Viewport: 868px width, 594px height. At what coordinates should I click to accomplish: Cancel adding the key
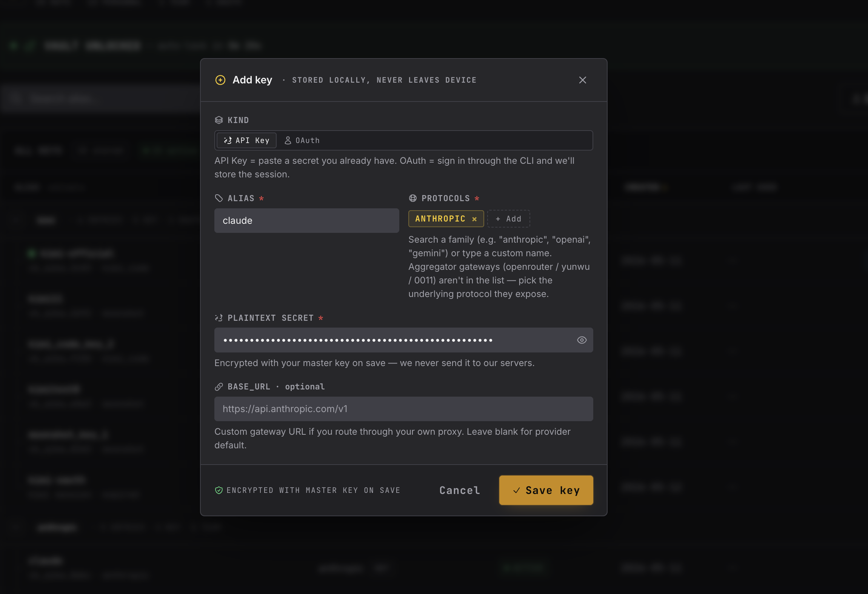point(460,490)
